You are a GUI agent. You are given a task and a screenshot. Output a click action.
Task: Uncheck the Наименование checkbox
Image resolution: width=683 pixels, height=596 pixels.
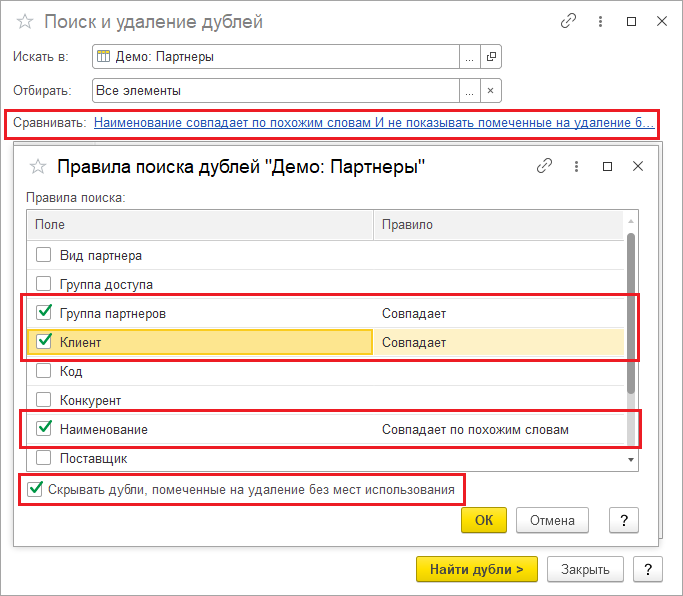(44, 429)
